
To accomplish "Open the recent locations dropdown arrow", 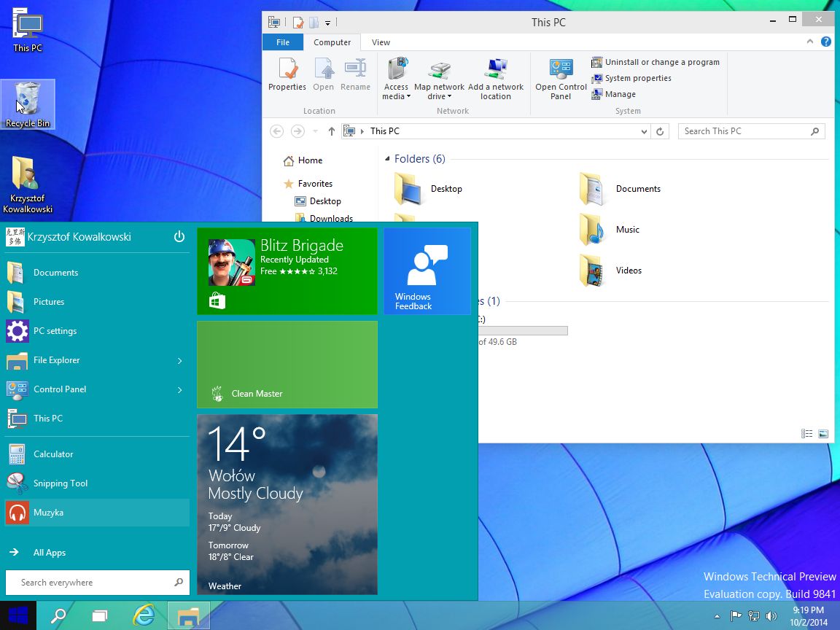I will tap(316, 131).
